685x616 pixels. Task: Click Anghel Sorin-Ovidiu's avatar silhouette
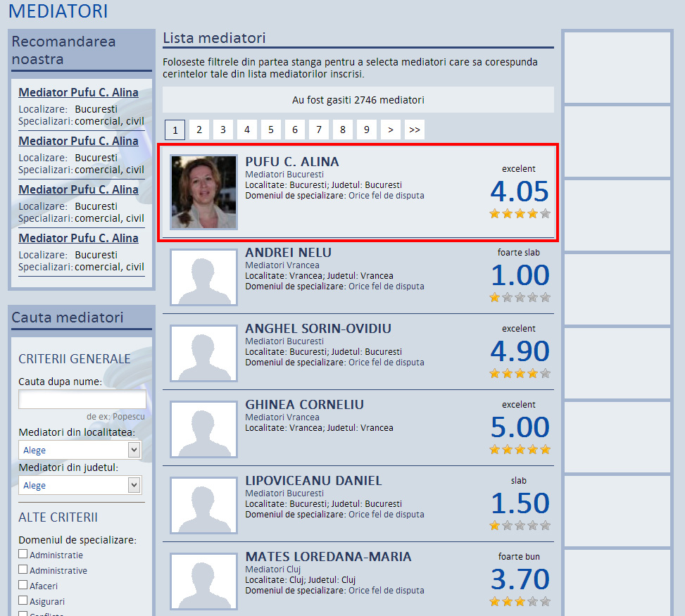(x=204, y=353)
